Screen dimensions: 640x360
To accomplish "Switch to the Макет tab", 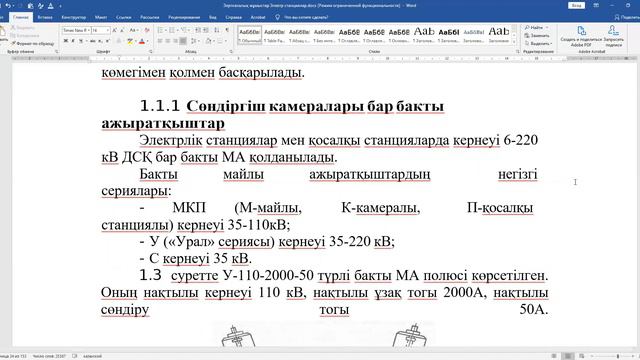I will pyautogui.click(x=101, y=17).
